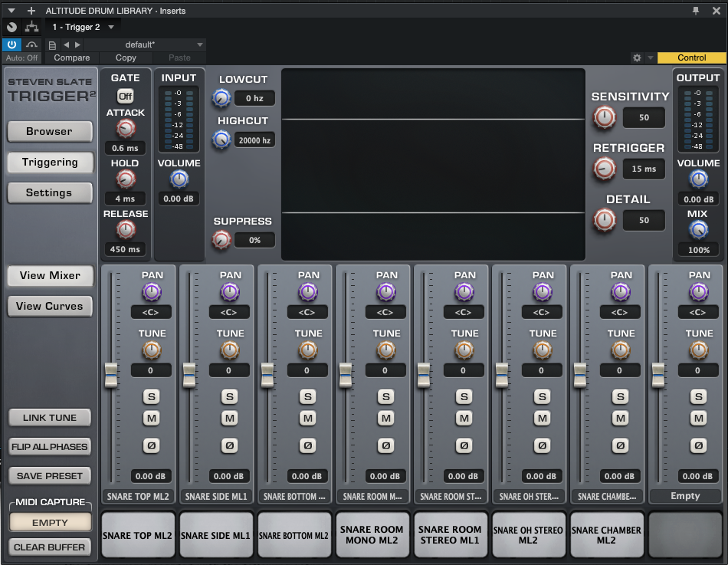The width and height of the screenshot is (728, 565).
Task: Click the settings gear icon beside Control
Action: click(637, 58)
